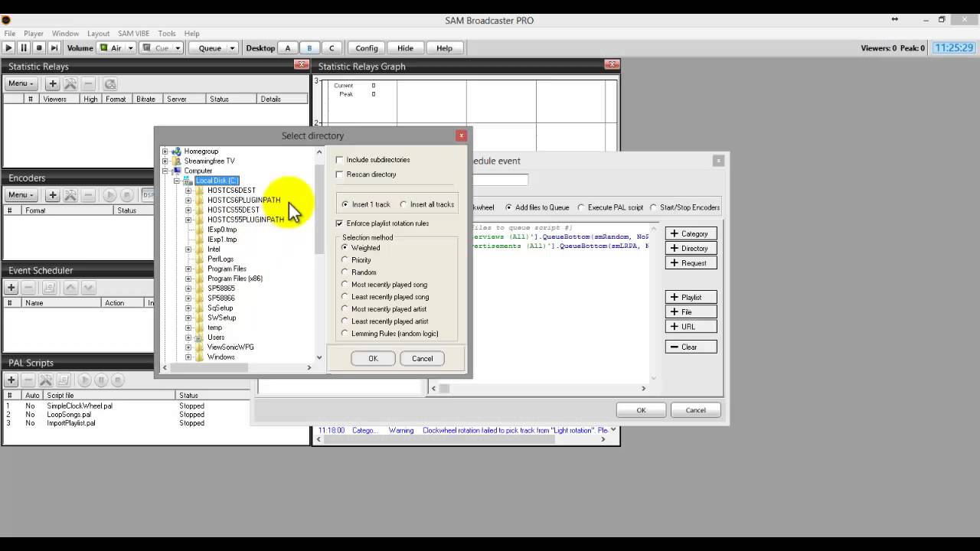
Task: Click the remove (minus) icon in the Encoders panel
Action: pos(88,195)
